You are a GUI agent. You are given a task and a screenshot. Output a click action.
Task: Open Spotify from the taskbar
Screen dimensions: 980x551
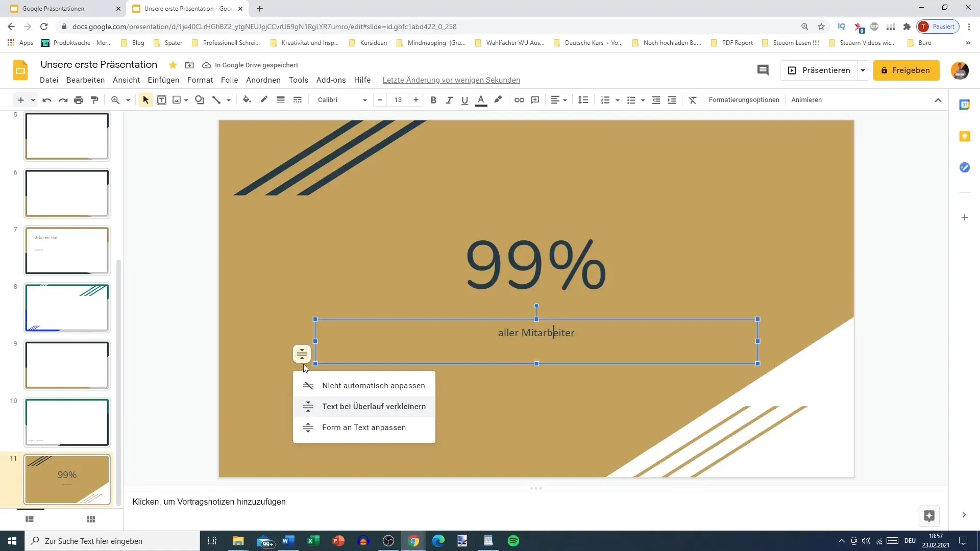513,541
